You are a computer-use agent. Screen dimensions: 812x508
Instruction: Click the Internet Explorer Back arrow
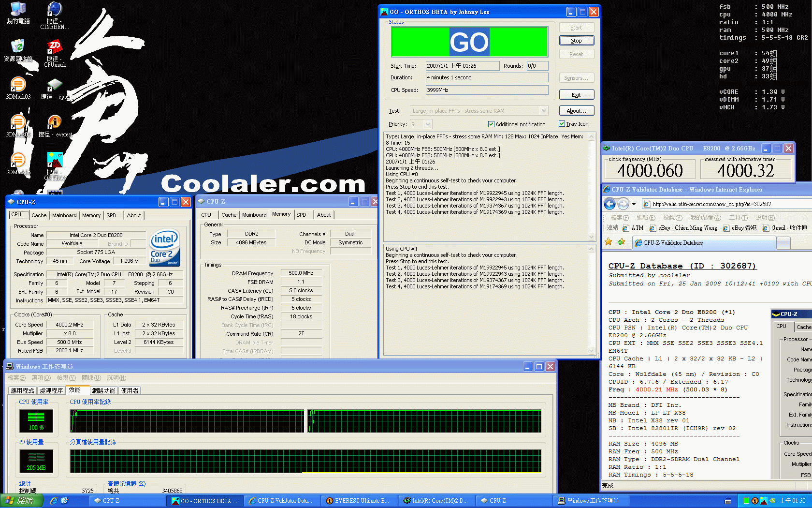610,204
